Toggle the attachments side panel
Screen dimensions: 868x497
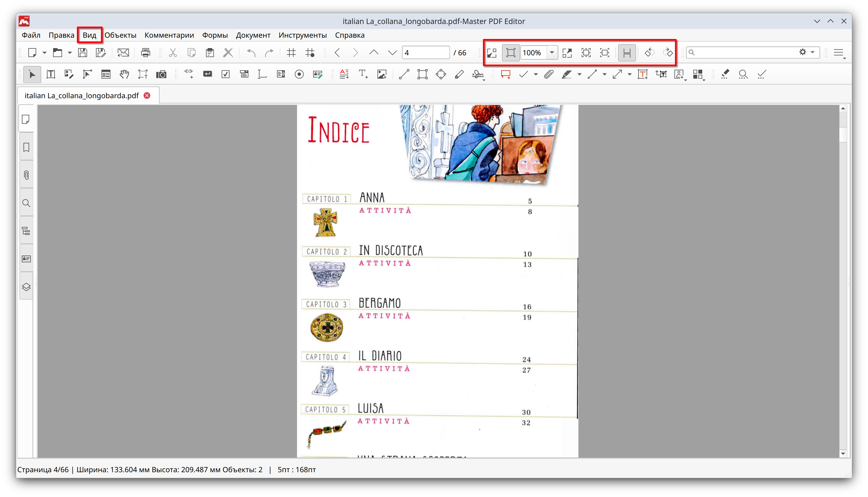coord(26,175)
